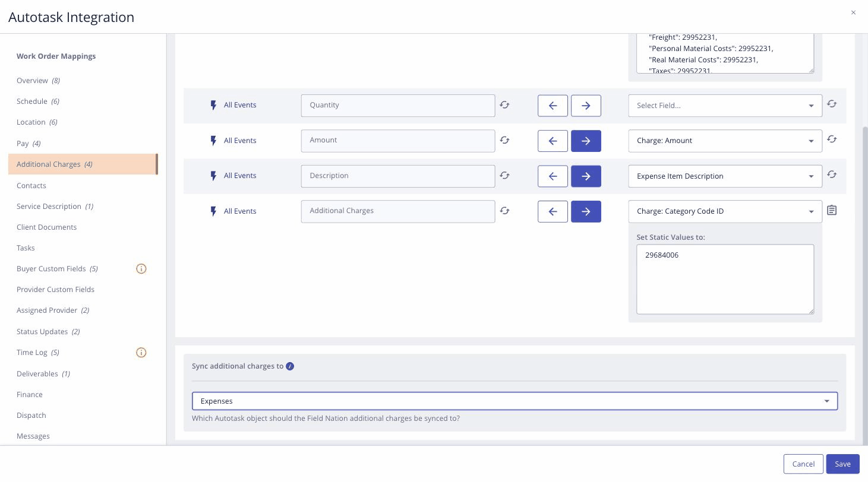The image size is (868, 482).
Task: Open the Expense Item Description dropdown
Action: pyautogui.click(x=725, y=176)
